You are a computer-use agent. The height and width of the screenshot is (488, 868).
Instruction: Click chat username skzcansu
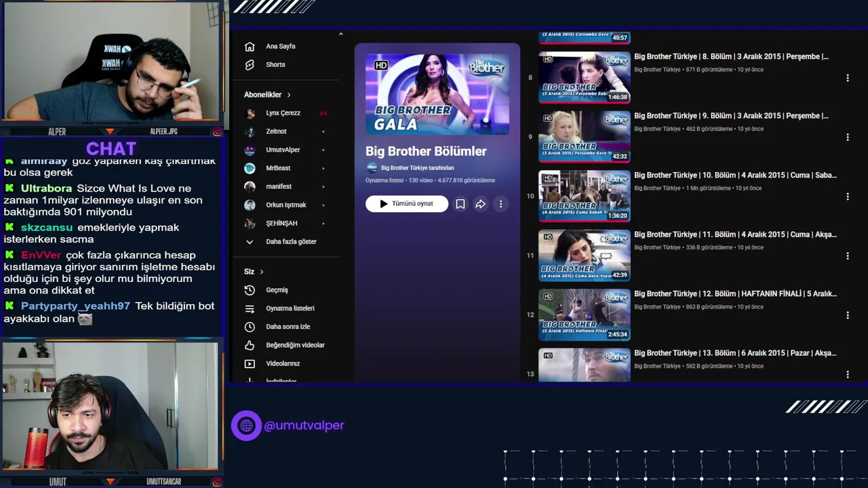tap(47, 228)
